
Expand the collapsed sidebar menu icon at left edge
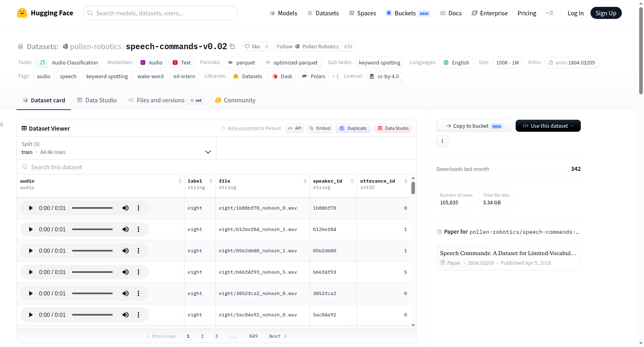pos(2,125)
